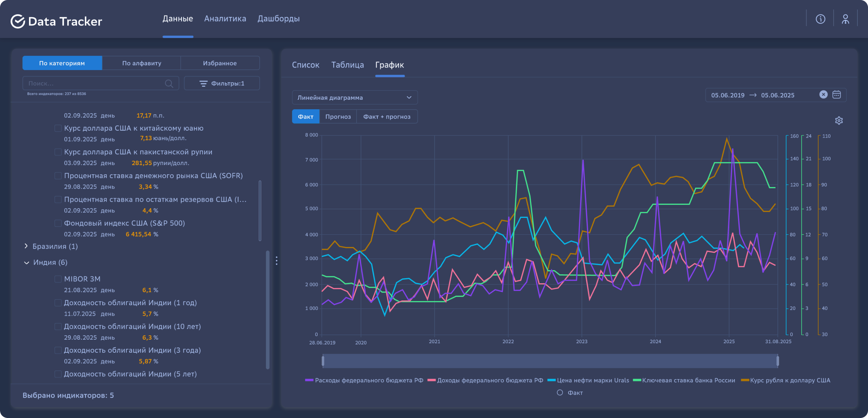
Task: Open the Линейная диаграмма chart type dropdown
Action: tap(354, 97)
